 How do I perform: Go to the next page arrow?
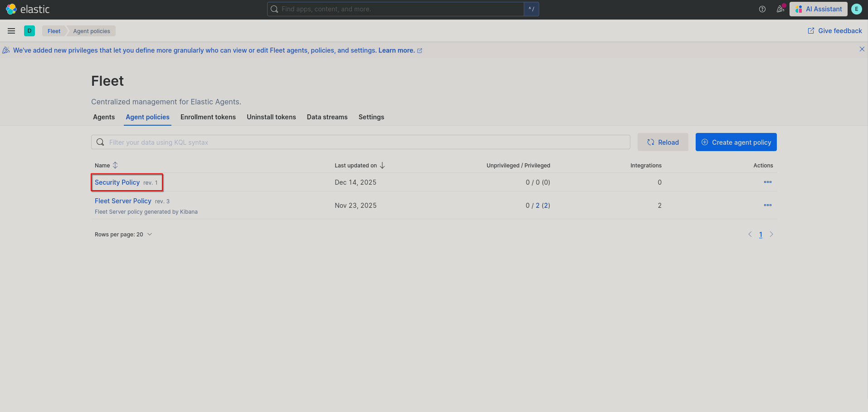point(771,234)
